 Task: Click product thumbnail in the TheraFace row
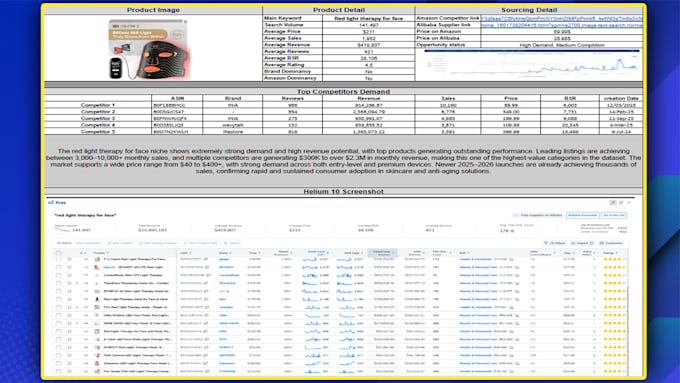click(x=97, y=283)
